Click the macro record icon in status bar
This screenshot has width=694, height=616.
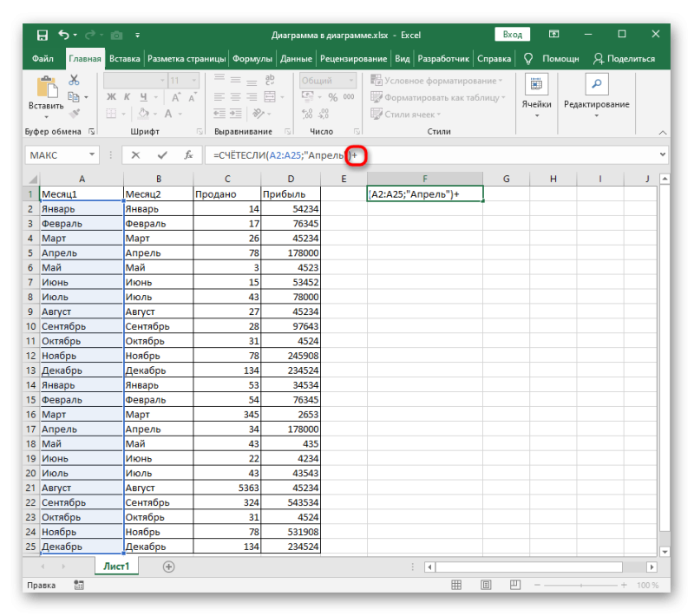tap(79, 585)
